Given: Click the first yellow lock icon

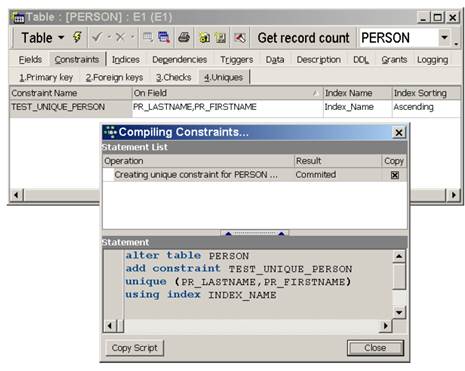Looking at the screenshot, I should coord(204,38).
